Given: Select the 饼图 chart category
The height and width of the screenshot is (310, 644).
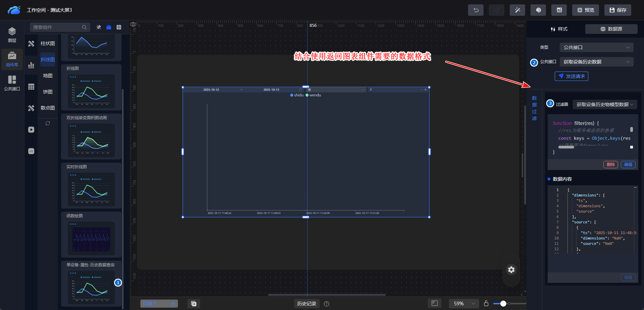Looking at the screenshot, I should tap(48, 92).
